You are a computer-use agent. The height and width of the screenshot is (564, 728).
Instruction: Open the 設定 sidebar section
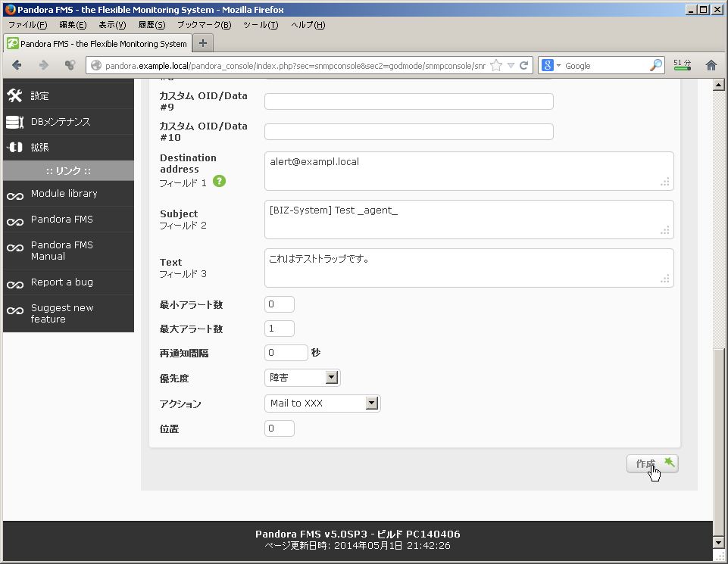[x=69, y=96]
